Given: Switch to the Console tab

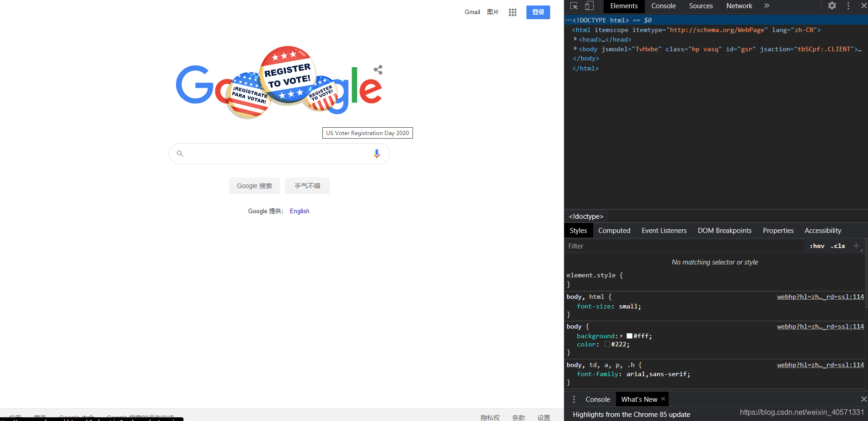Looking at the screenshot, I should pos(663,6).
